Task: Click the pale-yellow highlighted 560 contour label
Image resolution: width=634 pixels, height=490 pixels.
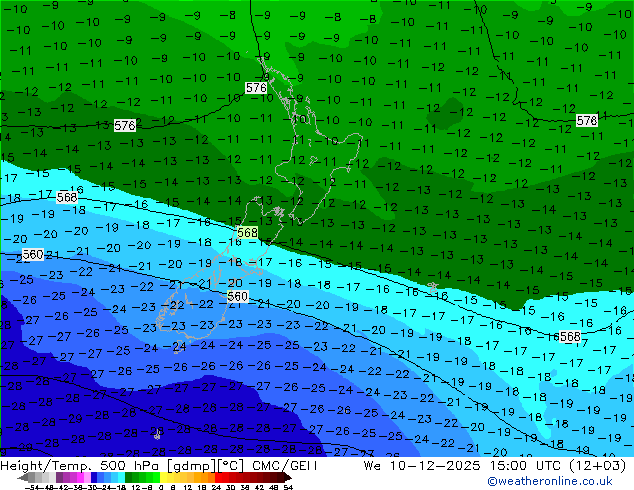Action: point(237,296)
